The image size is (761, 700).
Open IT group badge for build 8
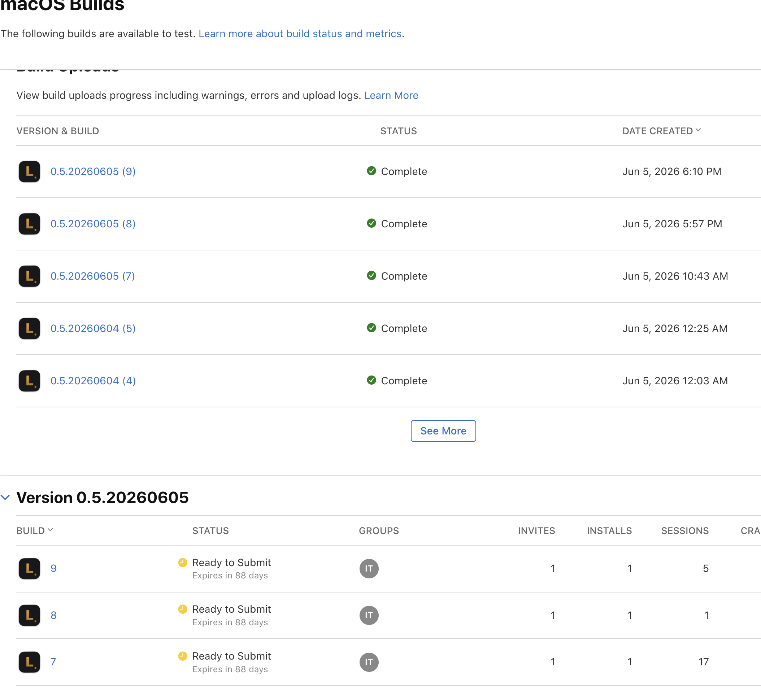click(x=369, y=616)
